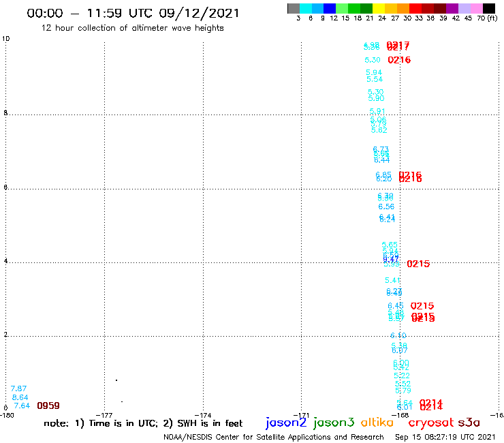Click the -177 longitude axis label
This screenshot has width=504, height=443.
(104, 416)
